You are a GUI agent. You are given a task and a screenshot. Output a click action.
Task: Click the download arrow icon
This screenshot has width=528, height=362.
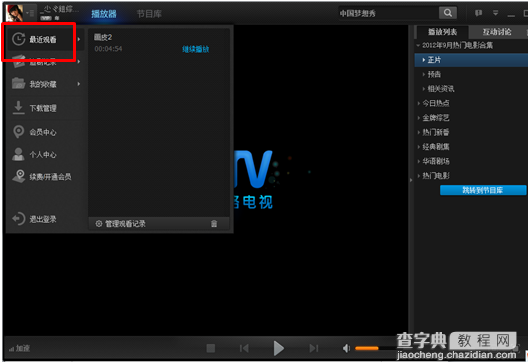(19, 107)
